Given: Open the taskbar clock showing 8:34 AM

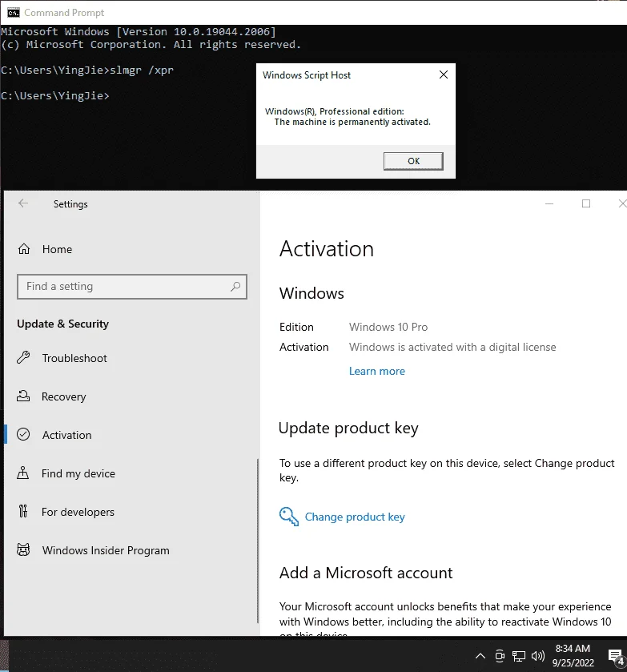Looking at the screenshot, I should [573, 655].
